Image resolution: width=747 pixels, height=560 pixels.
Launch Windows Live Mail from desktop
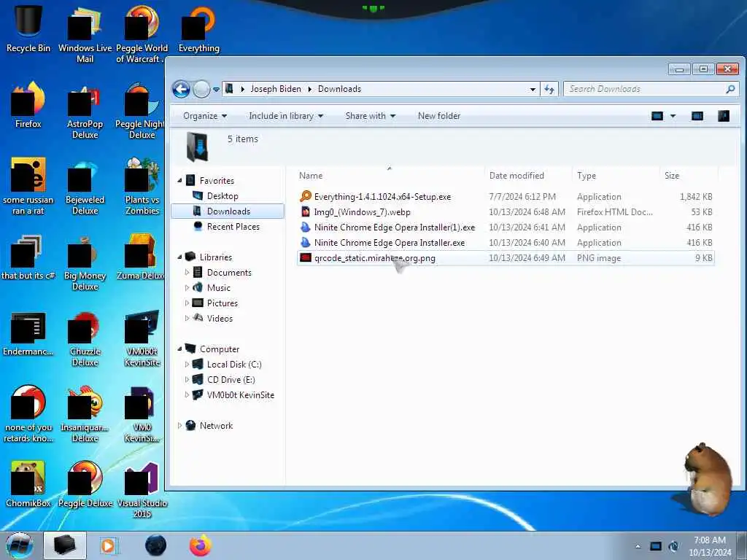point(85,34)
